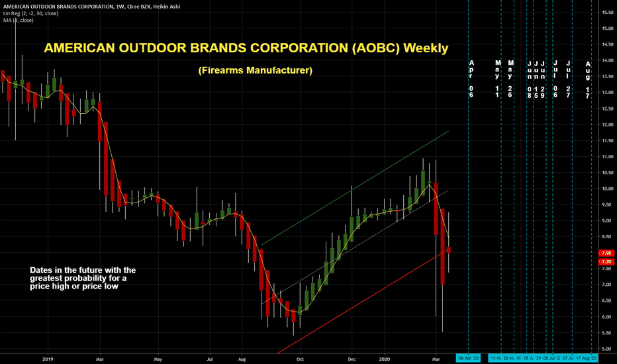Screen dimensions: 617x364
Task: Select the vertical May 11 date label
Action: click(497, 79)
